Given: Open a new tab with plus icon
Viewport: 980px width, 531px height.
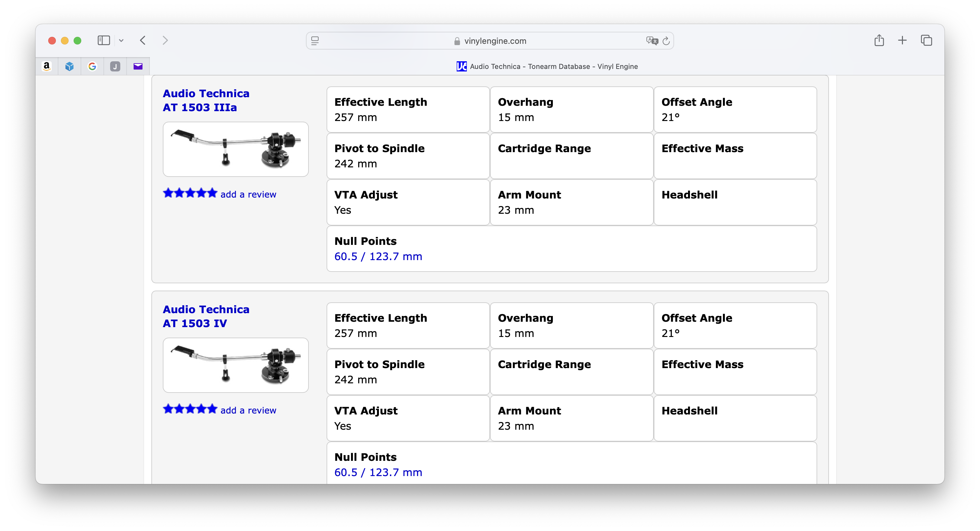Looking at the screenshot, I should tap(902, 40).
